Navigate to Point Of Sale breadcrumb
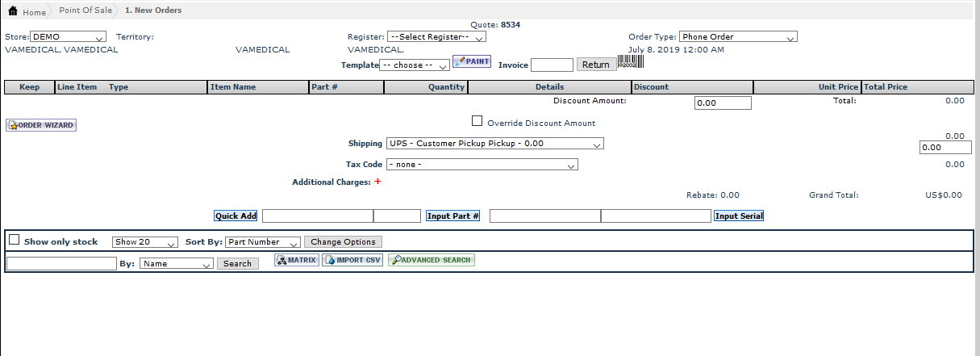 (85, 10)
